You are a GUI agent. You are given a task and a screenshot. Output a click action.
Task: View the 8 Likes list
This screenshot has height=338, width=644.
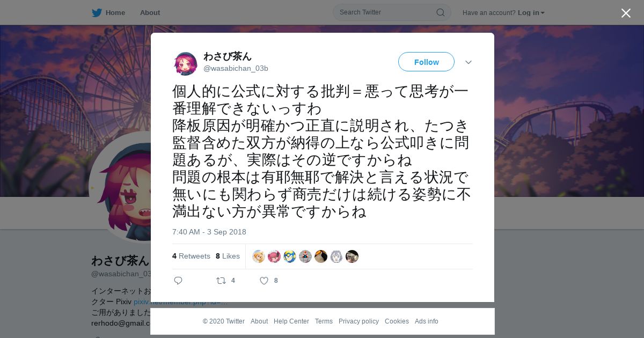pos(228,256)
